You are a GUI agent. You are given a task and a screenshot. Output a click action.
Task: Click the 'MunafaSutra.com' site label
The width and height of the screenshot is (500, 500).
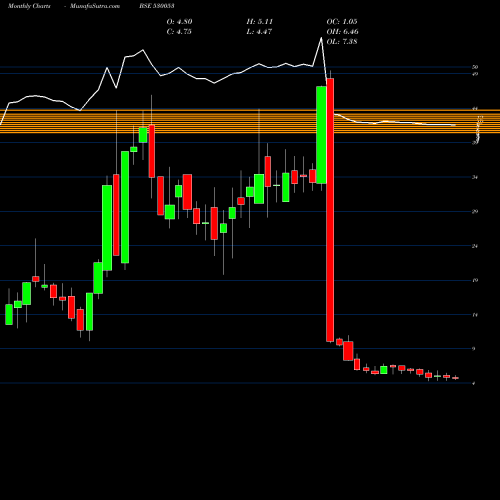pyautogui.click(x=95, y=6)
